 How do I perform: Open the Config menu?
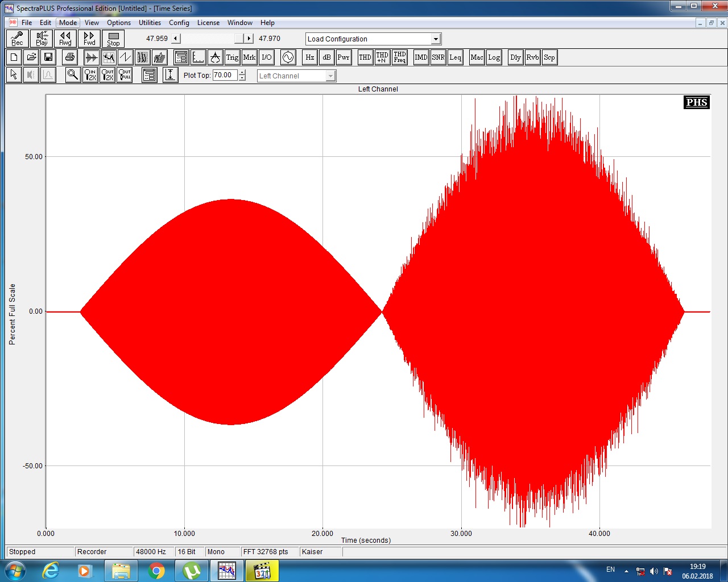(179, 23)
